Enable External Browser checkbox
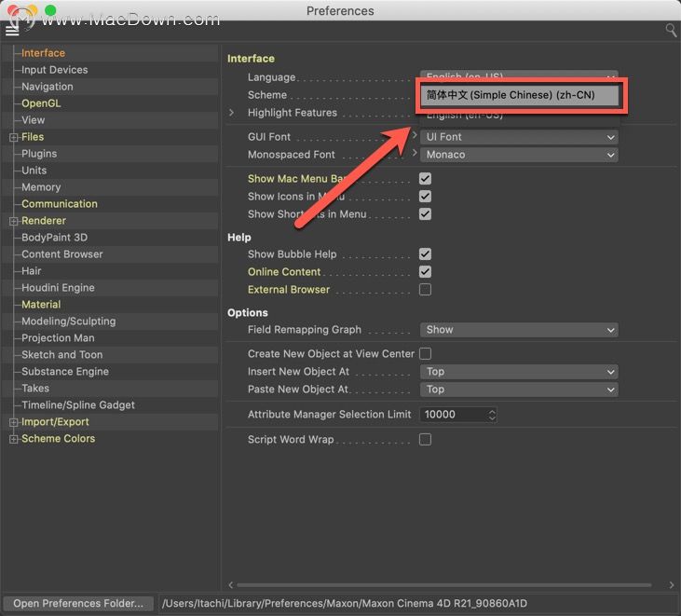This screenshot has height=616, width=681. pyautogui.click(x=425, y=289)
